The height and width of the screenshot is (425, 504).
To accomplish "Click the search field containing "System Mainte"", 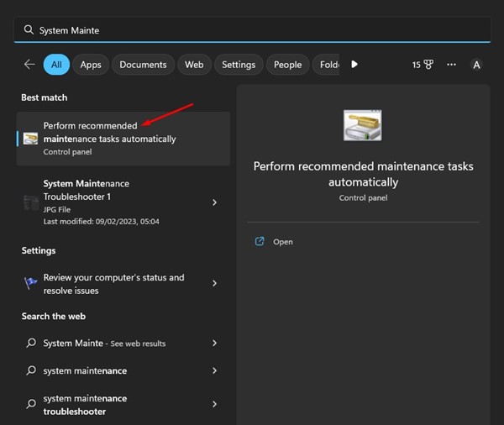I will click(252, 30).
